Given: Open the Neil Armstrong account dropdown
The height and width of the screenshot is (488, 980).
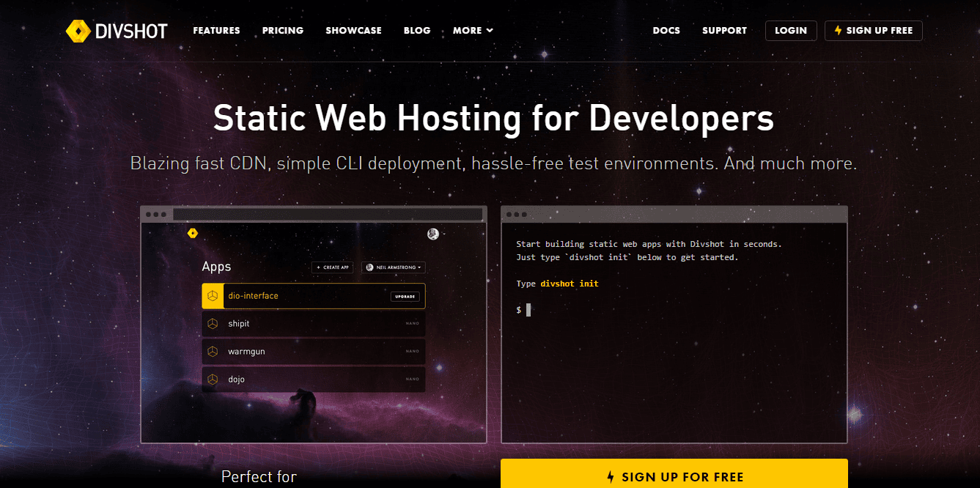Looking at the screenshot, I should tap(394, 267).
